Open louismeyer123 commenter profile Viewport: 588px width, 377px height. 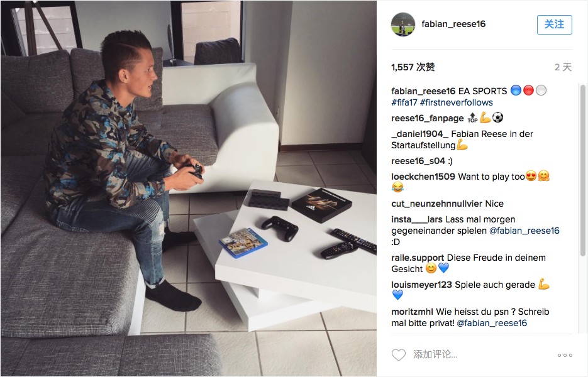point(421,285)
